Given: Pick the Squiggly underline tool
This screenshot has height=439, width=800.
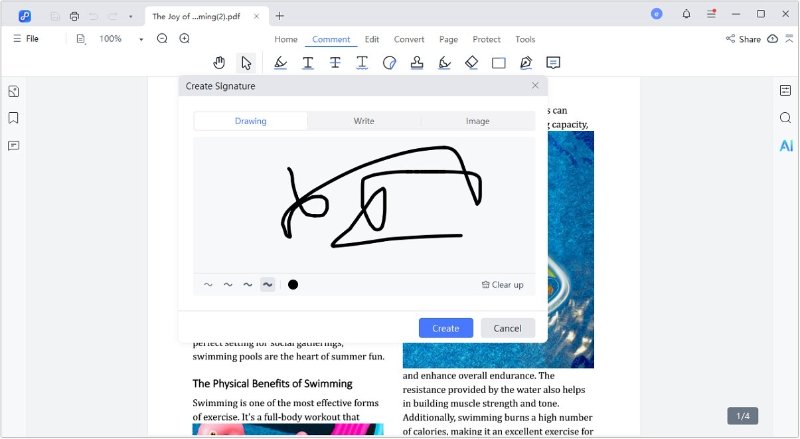Looking at the screenshot, I should pos(362,63).
